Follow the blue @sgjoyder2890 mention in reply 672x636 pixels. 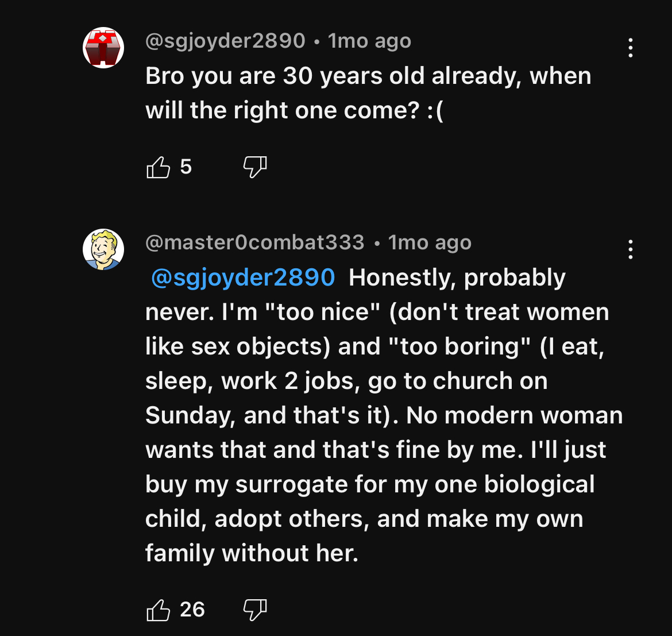point(243,277)
